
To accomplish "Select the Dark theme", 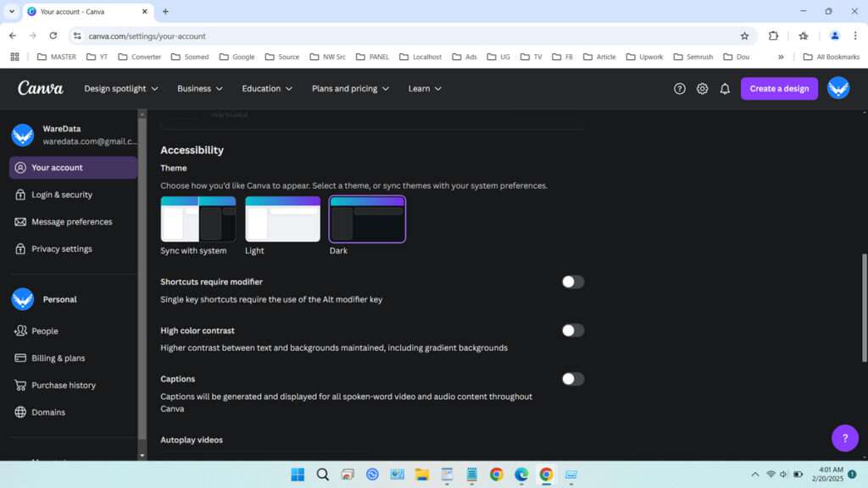I will [367, 219].
